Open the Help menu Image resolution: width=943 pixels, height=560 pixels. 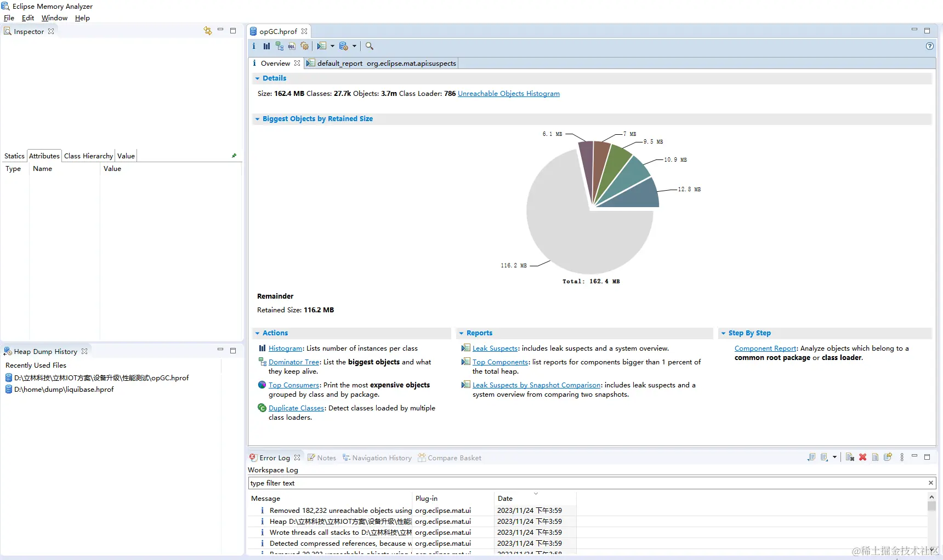(82, 18)
